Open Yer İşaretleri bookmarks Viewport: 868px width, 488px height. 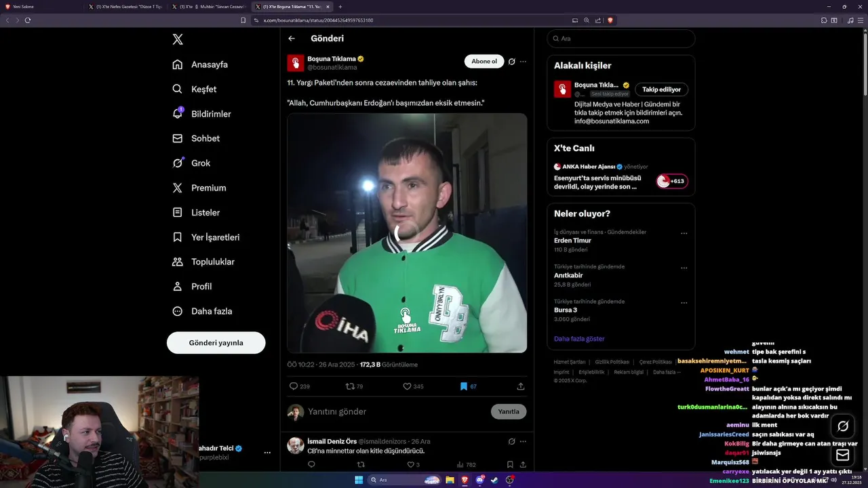click(x=206, y=237)
